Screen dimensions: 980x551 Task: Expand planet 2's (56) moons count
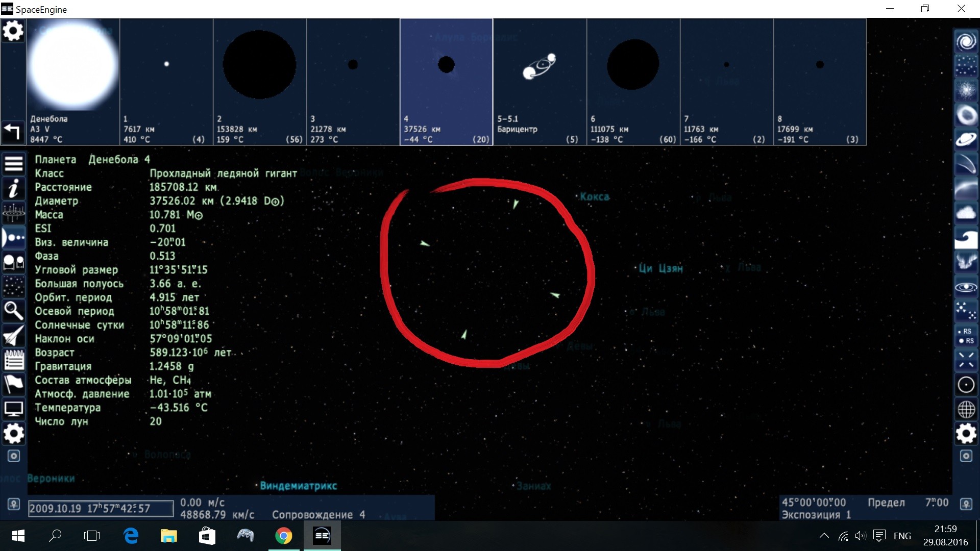[294, 139]
